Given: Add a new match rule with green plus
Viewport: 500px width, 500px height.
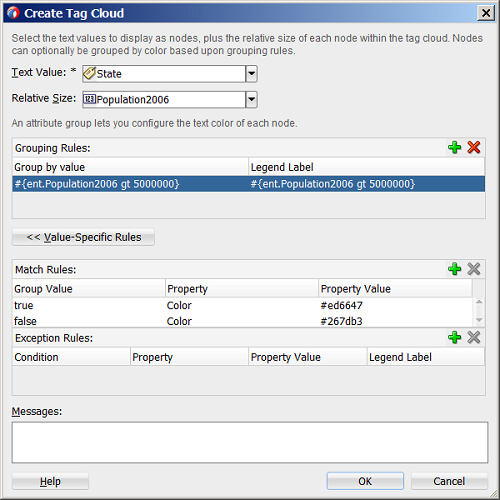Looking at the screenshot, I should tap(454, 269).
